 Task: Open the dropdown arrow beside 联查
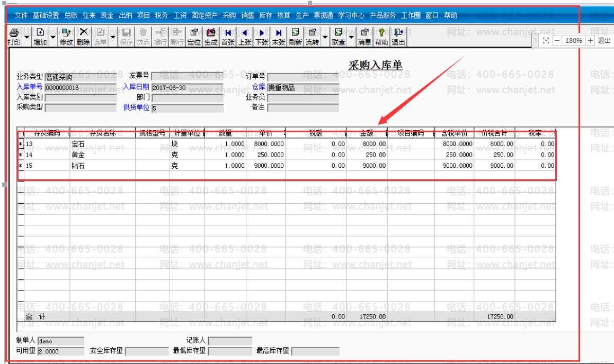[x=351, y=37]
